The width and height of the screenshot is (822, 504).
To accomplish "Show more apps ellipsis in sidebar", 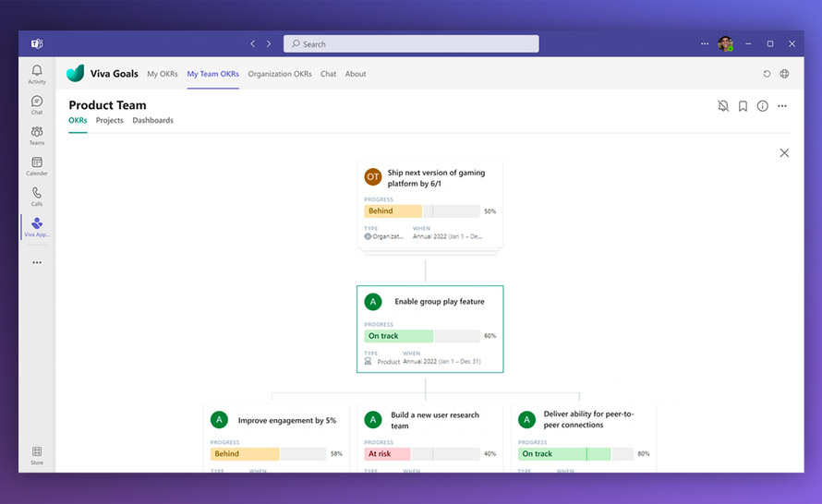I will coord(37,262).
